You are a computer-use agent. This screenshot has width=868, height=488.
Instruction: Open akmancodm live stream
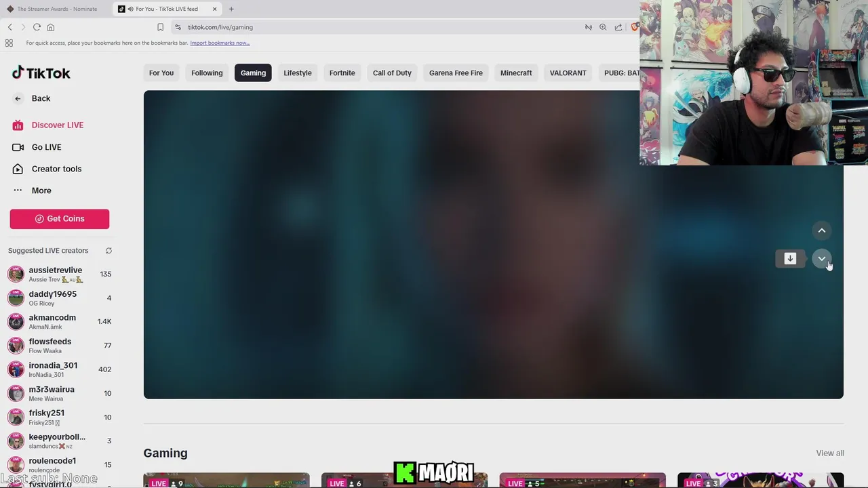pos(60,322)
